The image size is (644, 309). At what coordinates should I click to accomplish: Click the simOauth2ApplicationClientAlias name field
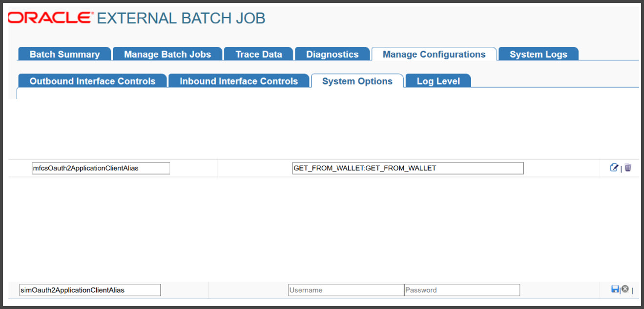90,290
